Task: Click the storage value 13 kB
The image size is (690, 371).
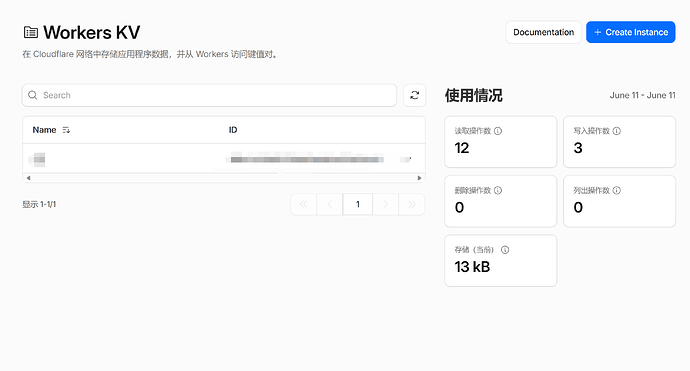Action: 472,267
